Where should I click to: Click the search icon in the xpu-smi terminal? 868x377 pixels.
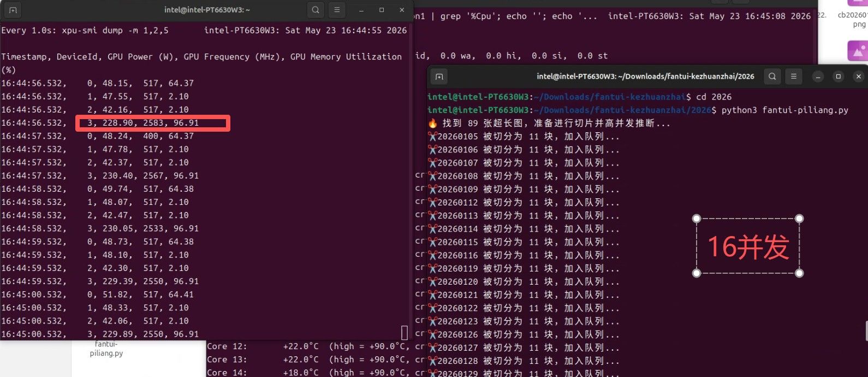[316, 10]
